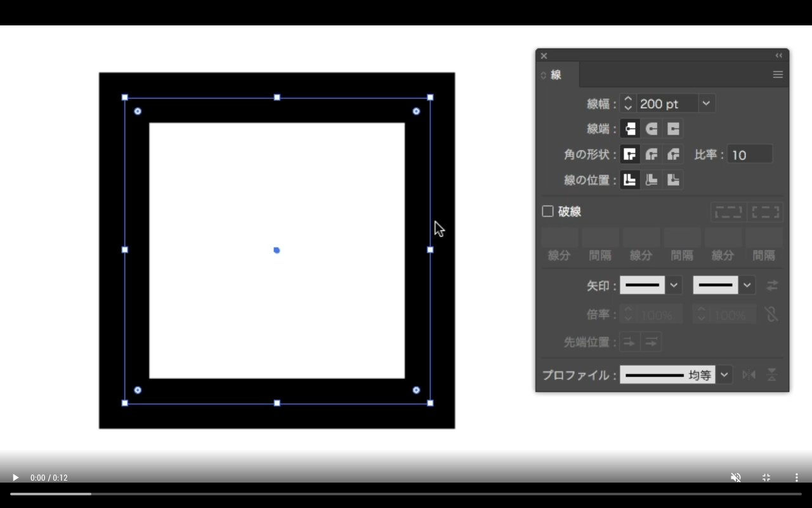Viewport: 812px width, 508px height.
Task: Select the round cap stroke option
Action: coord(652,128)
